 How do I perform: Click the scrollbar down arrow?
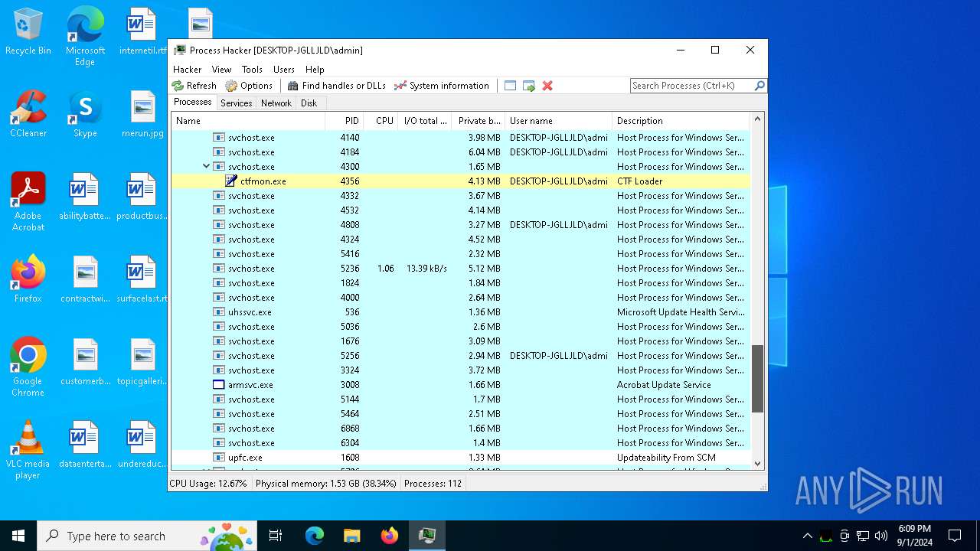758,463
